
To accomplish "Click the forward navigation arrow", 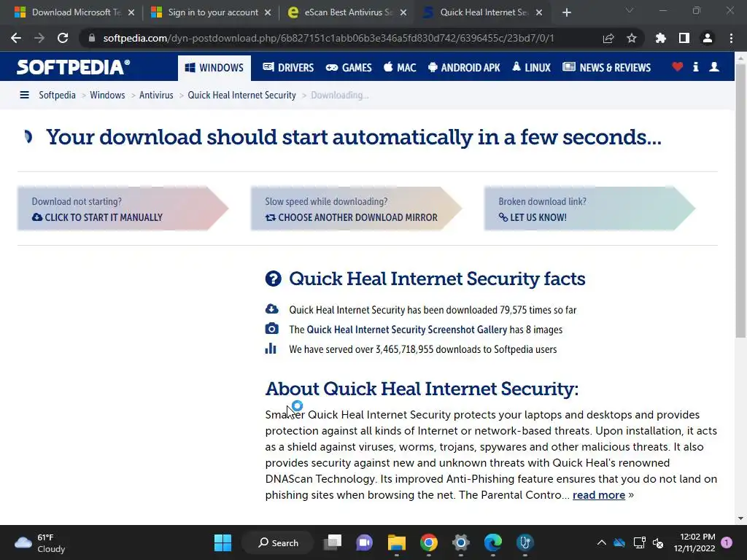I will point(39,38).
